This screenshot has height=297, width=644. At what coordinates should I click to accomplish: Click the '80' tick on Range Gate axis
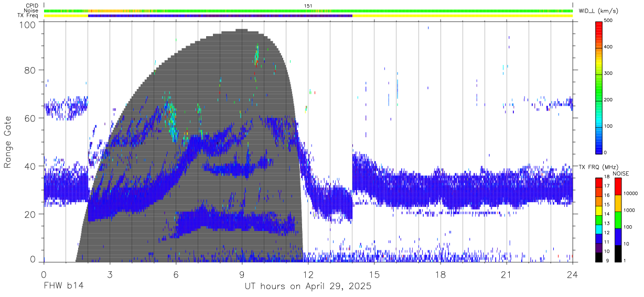(30, 70)
